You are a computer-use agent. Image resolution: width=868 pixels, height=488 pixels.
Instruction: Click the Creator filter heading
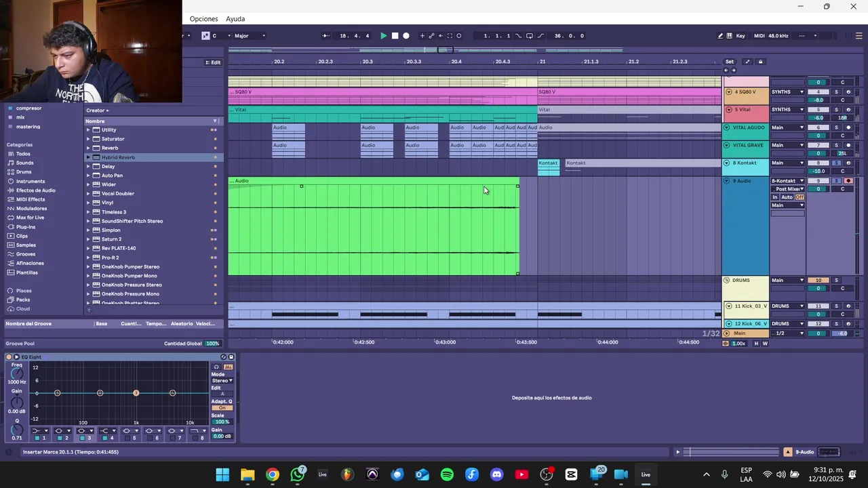point(97,110)
